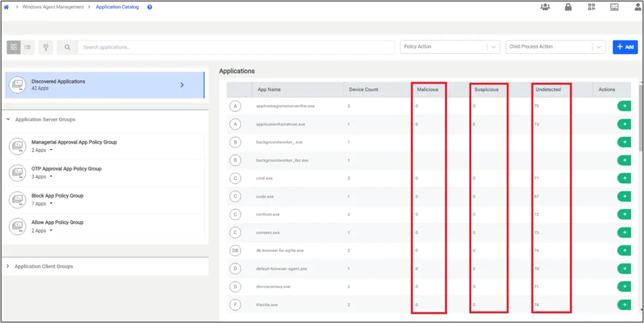Viewport: 644px width, 323px height.
Task: Select the Allow App Policy Group
Action: click(x=105, y=227)
